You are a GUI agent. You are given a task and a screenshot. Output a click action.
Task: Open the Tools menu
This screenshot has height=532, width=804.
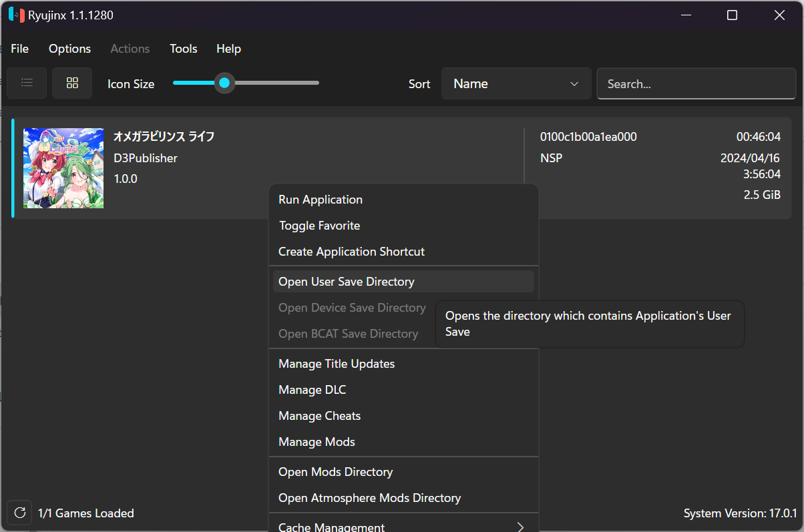pyautogui.click(x=184, y=49)
